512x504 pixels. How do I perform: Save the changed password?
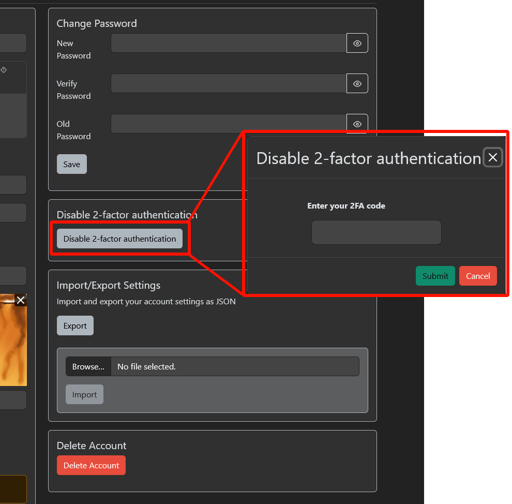72,164
